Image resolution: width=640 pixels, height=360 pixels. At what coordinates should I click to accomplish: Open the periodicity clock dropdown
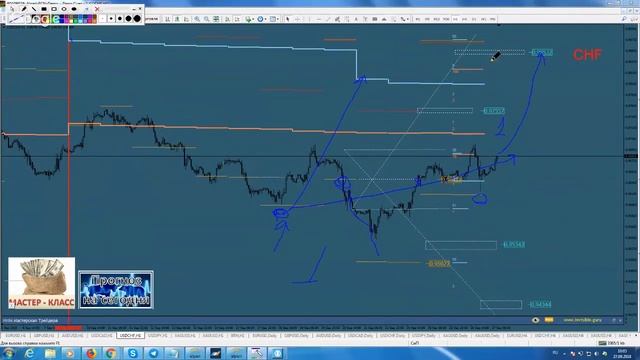pyautogui.click(x=261, y=19)
